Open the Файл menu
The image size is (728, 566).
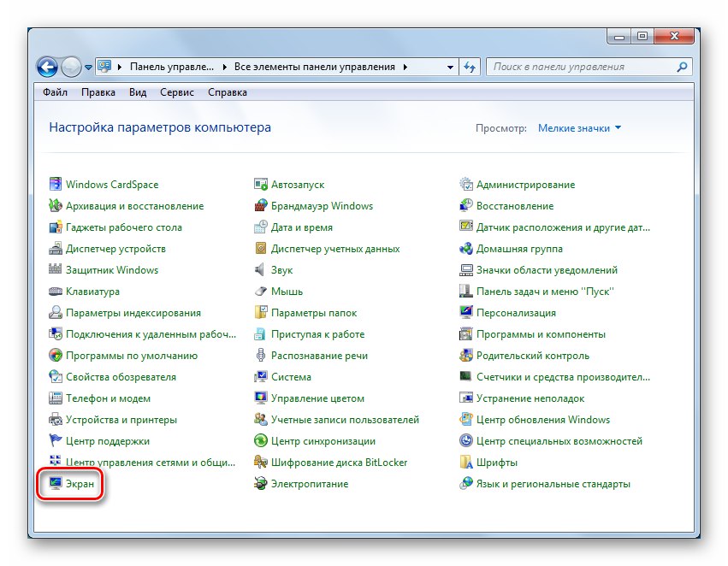[x=56, y=92]
